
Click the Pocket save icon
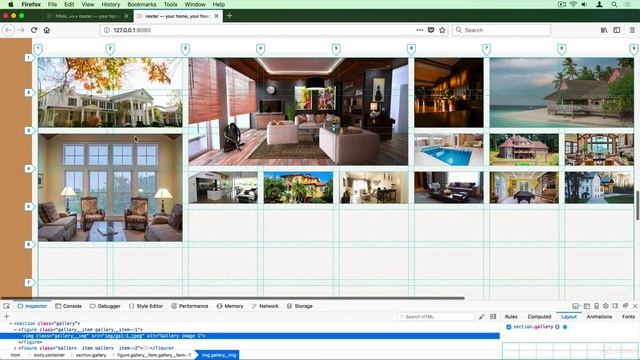[431, 30]
